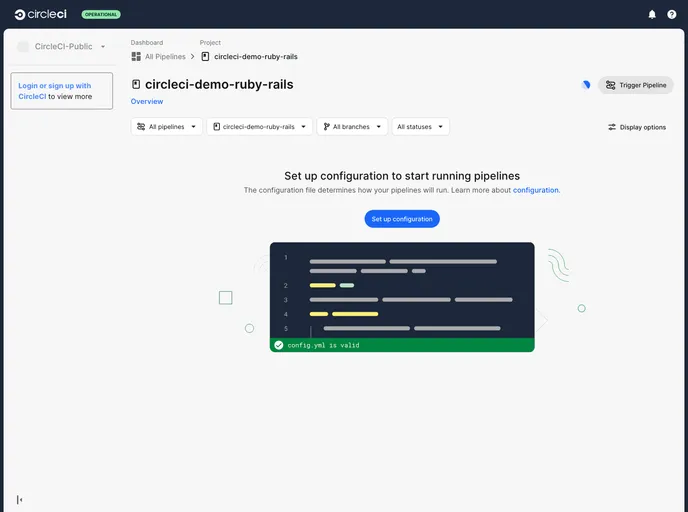Collapse the sidebar using the bottom arrow

coord(19,500)
